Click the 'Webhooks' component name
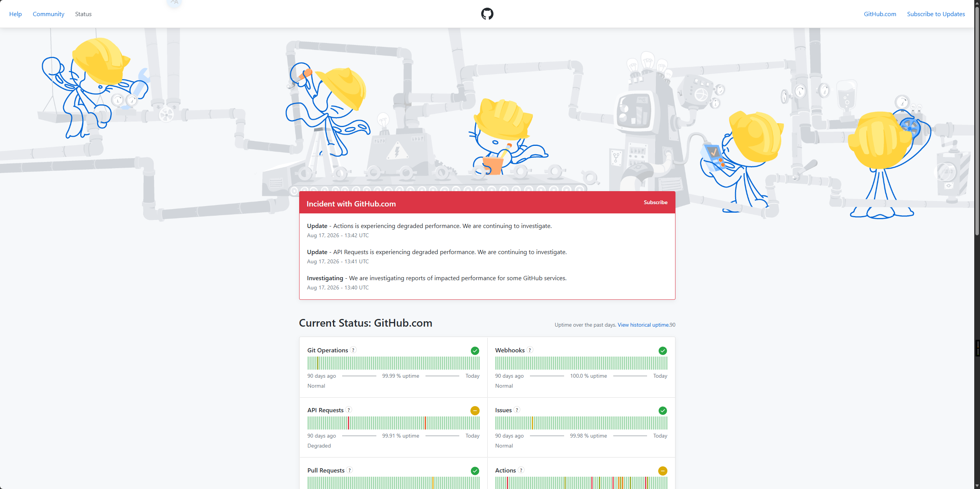Screen dimensions: 980x489 click(510, 350)
